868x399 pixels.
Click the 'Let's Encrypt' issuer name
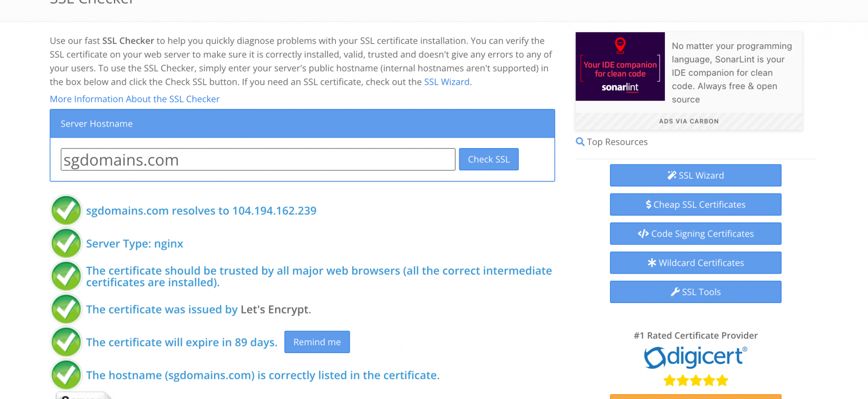(274, 309)
